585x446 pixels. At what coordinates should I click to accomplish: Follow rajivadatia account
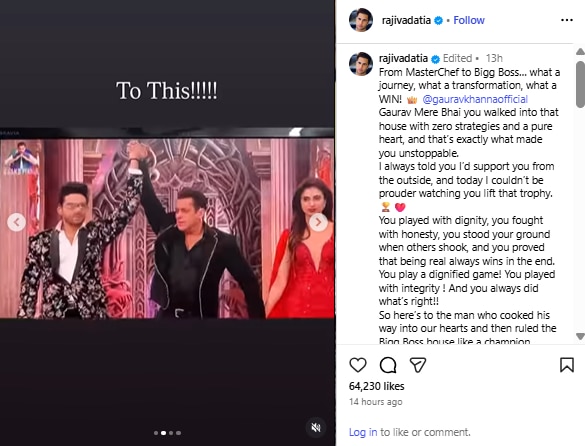469,20
